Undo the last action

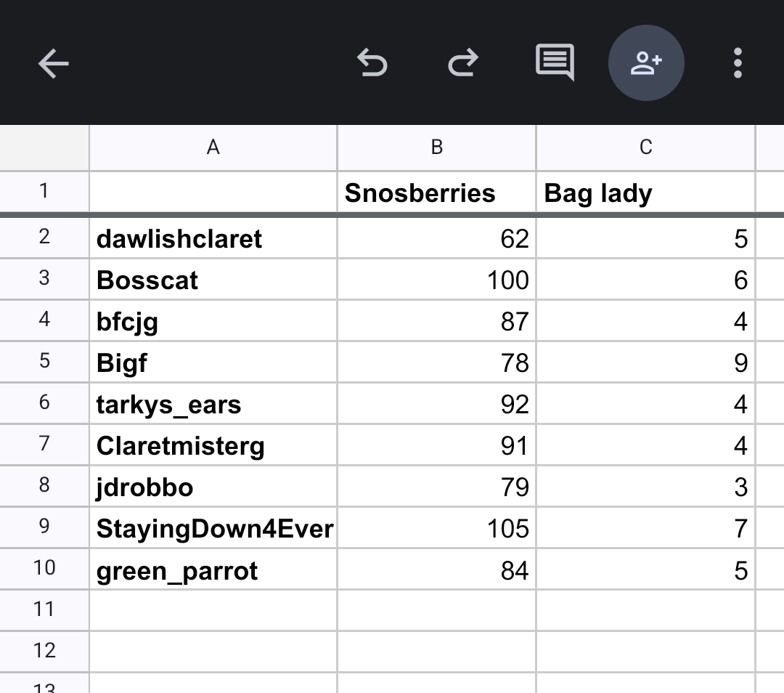[x=372, y=64]
